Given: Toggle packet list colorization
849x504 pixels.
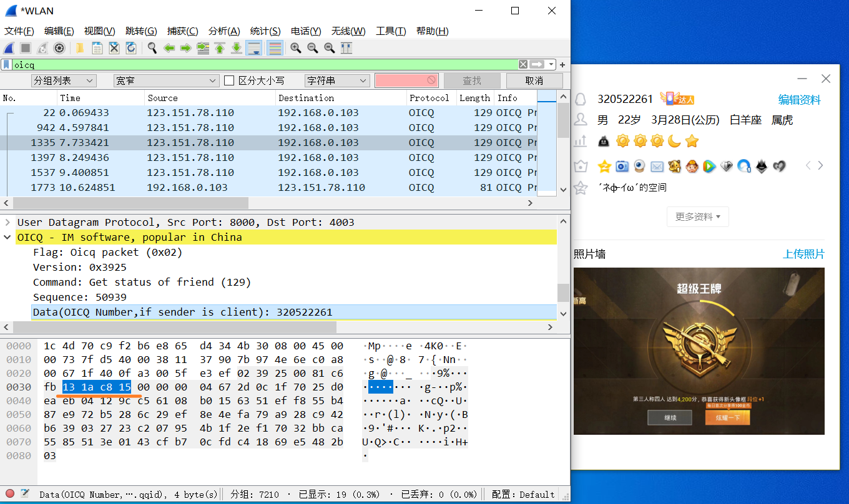Looking at the screenshot, I should (275, 48).
